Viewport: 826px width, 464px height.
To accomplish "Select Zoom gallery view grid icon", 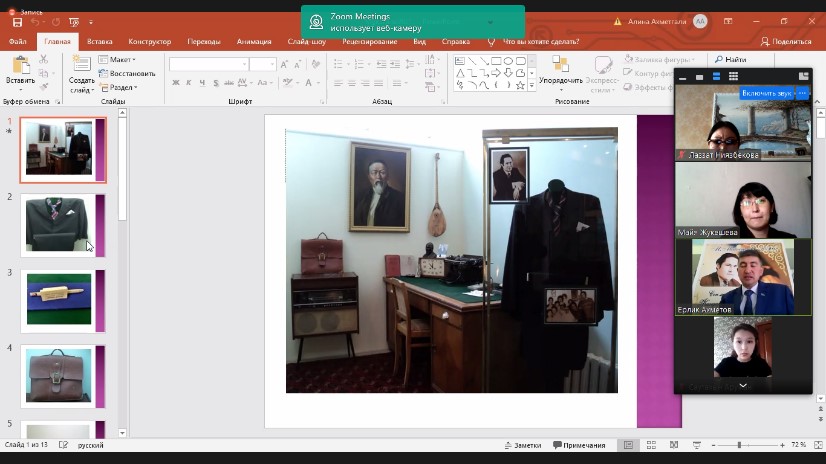I will [x=733, y=77].
